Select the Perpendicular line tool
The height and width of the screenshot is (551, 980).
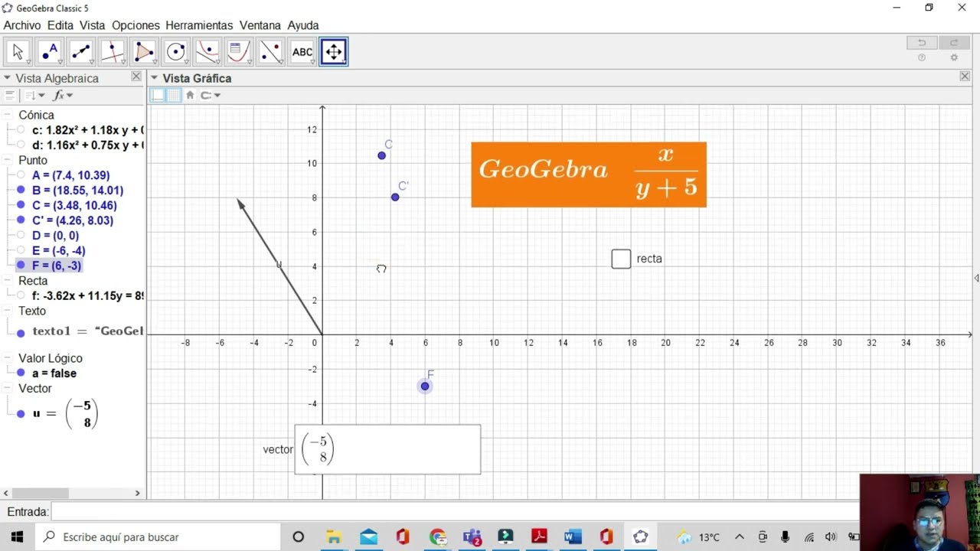click(113, 52)
